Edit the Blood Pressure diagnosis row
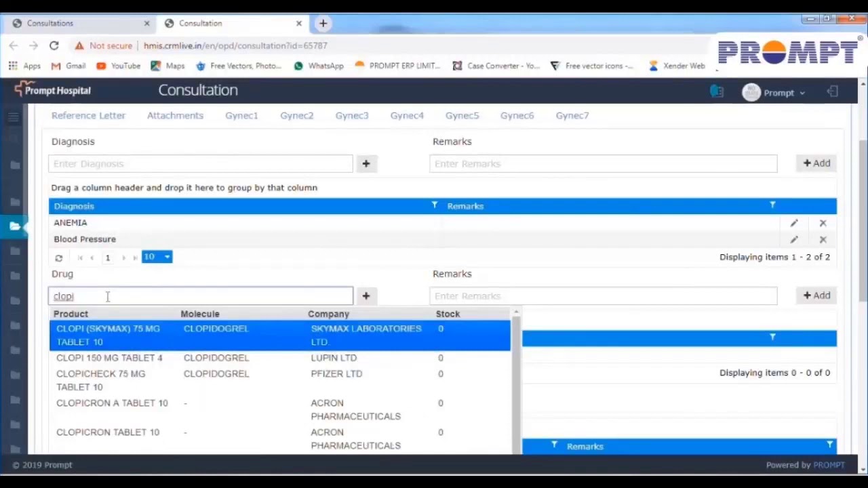 click(x=794, y=239)
